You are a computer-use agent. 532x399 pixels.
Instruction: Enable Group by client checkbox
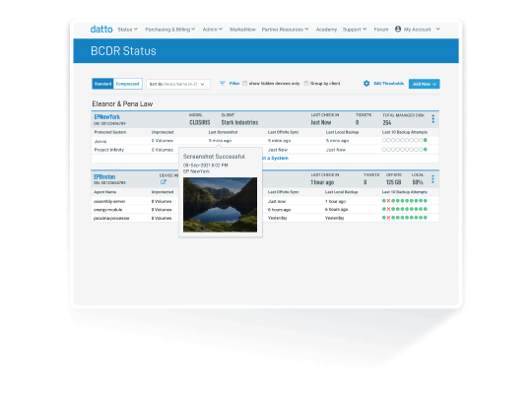306,84
